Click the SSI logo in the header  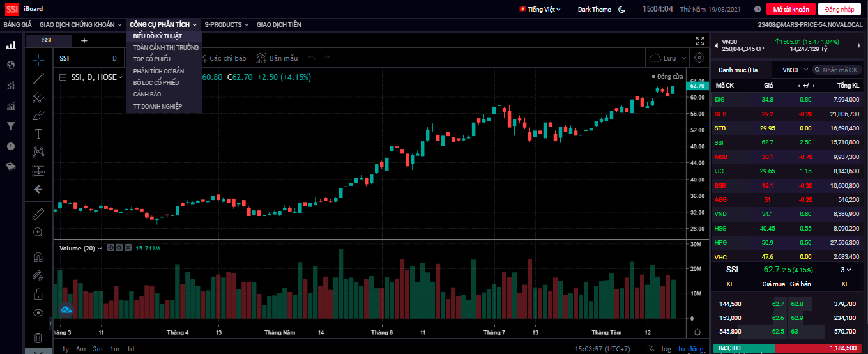click(11, 9)
